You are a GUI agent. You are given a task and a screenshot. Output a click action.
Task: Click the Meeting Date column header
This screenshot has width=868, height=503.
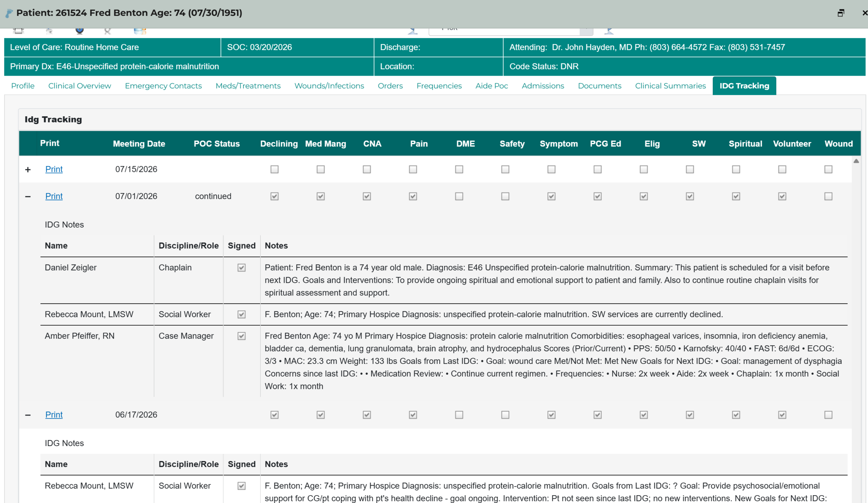[x=139, y=144]
